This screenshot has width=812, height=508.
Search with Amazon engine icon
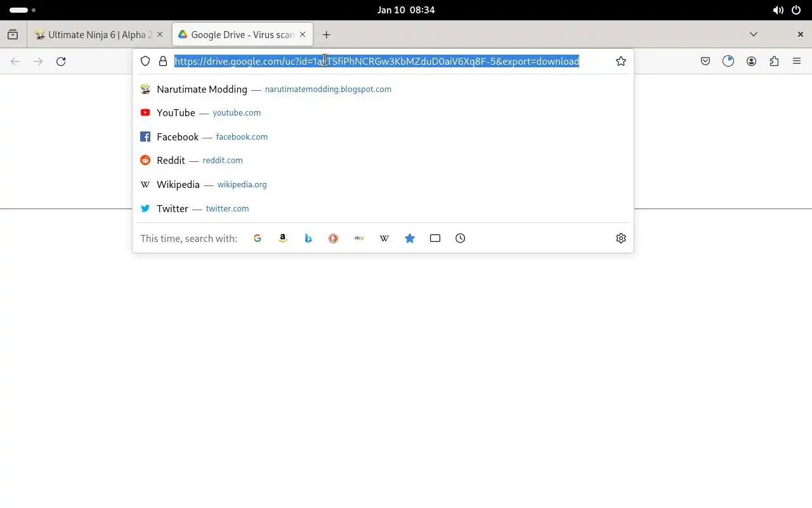(x=283, y=238)
